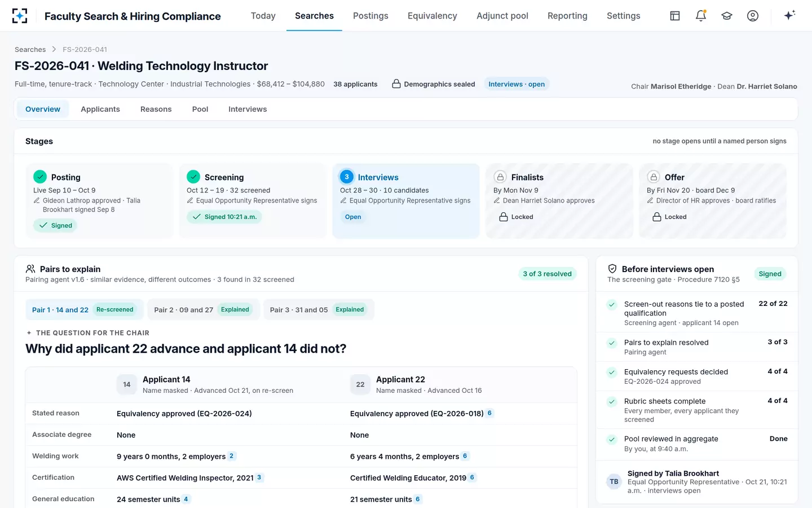Open the Adjunct pool section

502,16
